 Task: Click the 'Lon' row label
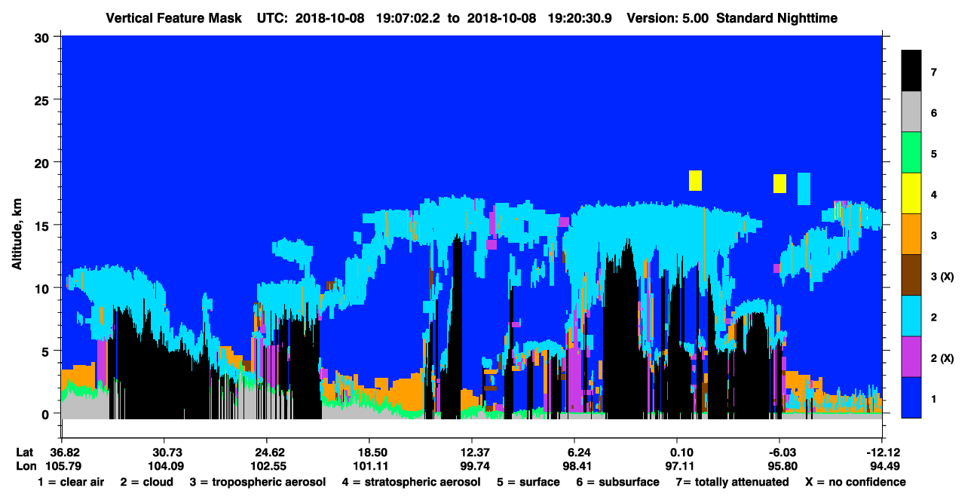(25, 466)
